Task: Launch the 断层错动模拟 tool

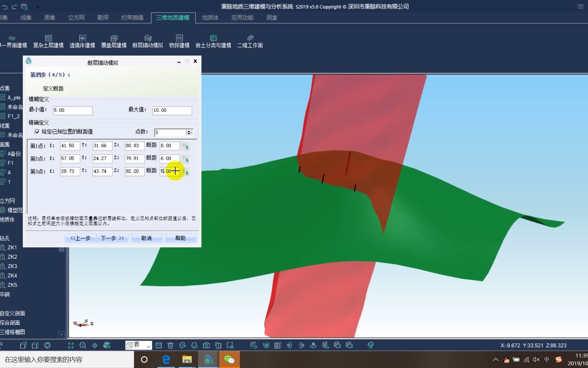Action: click(x=148, y=41)
